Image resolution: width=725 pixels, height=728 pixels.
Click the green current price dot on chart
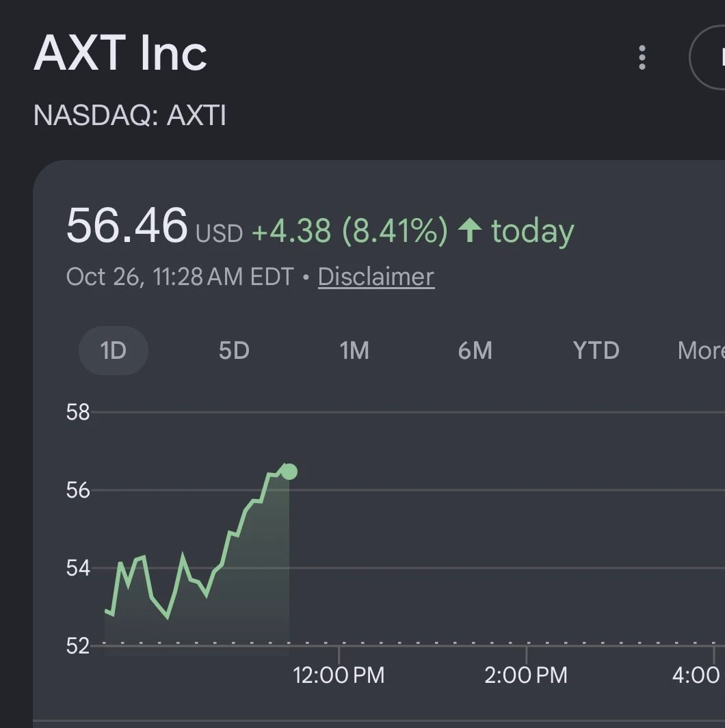click(289, 472)
